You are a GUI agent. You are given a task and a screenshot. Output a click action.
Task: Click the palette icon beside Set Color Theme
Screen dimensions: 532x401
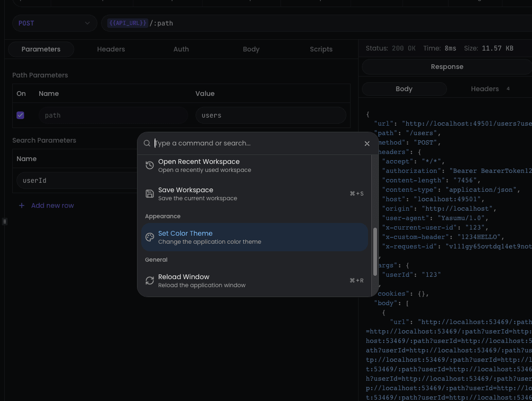pos(150,237)
